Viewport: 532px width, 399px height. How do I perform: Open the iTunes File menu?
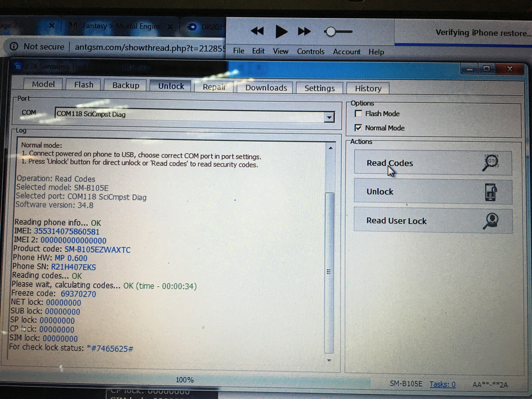pyautogui.click(x=238, y=50)
